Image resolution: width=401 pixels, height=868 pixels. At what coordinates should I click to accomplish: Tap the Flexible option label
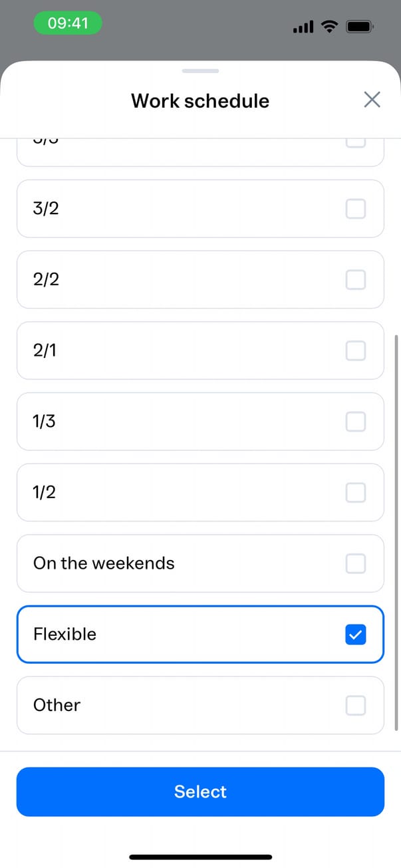click(x=65, y=635)
